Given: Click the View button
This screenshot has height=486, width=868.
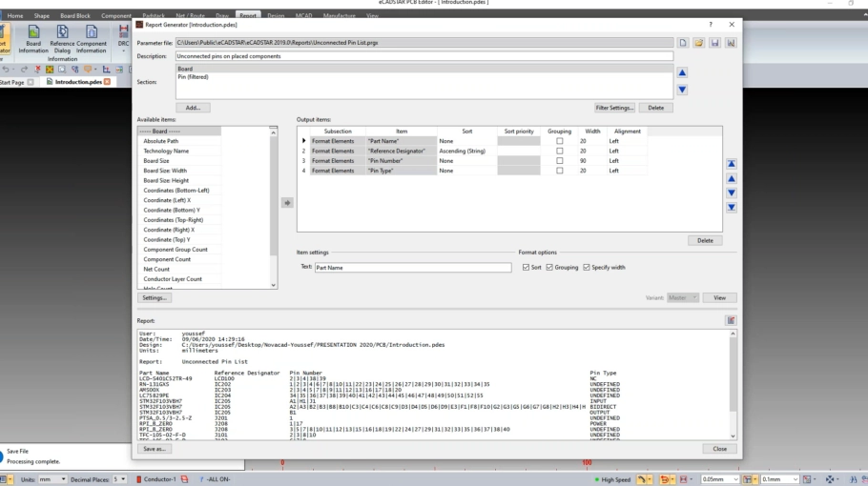Looking at the screenshot, I should (719, 297).
